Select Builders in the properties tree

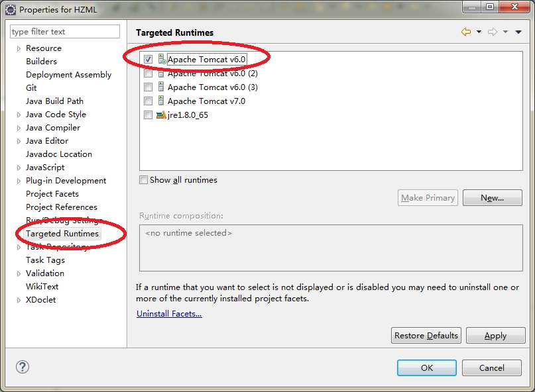[x=41, y=62]
